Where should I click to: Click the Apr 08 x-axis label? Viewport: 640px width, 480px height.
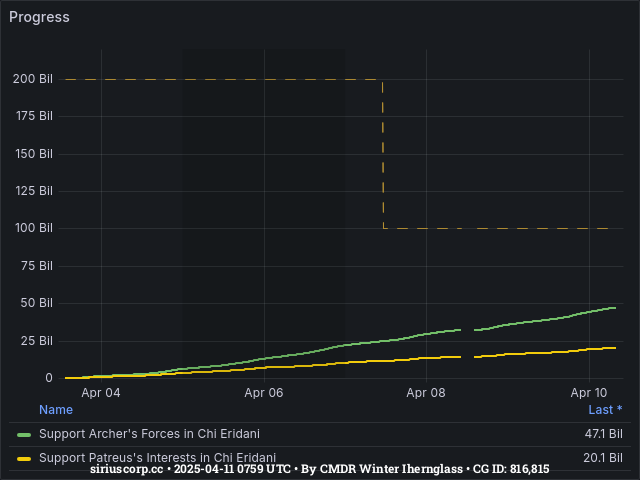pyautogui.click(x=426, y=393)
